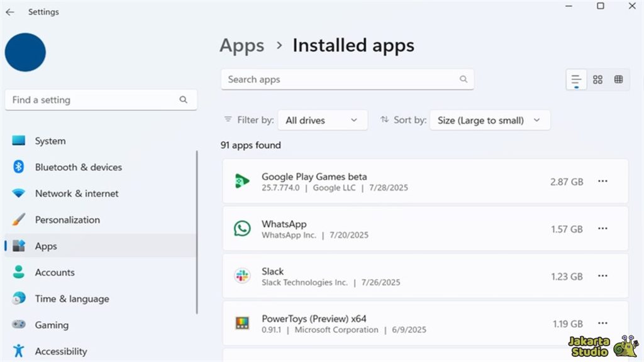Click the Time & language globe icon

(18, 299)
